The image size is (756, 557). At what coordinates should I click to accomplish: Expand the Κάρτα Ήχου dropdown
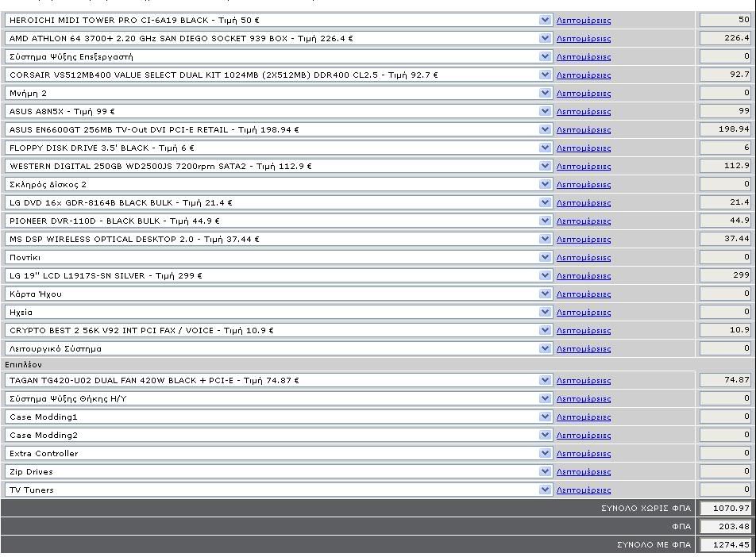click(x=278, y=294)
